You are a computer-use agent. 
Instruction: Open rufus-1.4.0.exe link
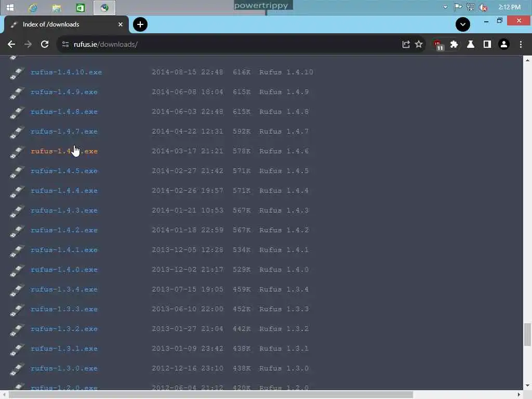click(x=64, y=270)
